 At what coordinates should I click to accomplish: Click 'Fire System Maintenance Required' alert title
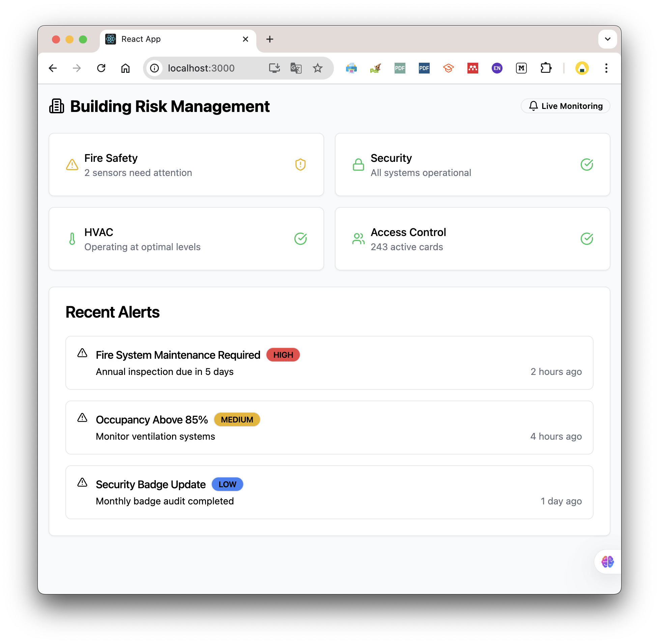pyautogui.click(x=178, y=355)
